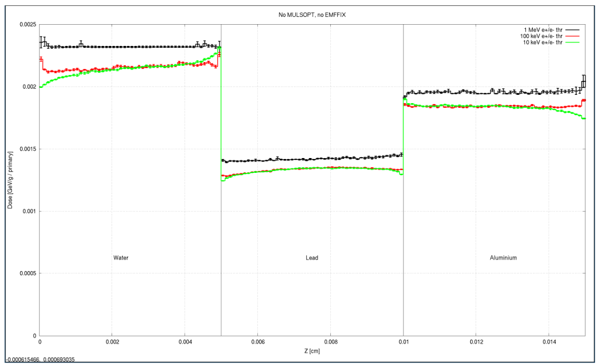The width and height of the screenshot is (597, 364).
Task: Click the 'Lead' region label
Action: (312, 258)
